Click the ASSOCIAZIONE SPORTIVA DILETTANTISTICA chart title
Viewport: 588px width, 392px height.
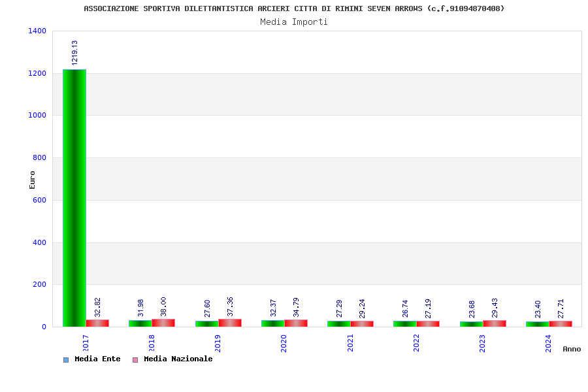(295, 8)
